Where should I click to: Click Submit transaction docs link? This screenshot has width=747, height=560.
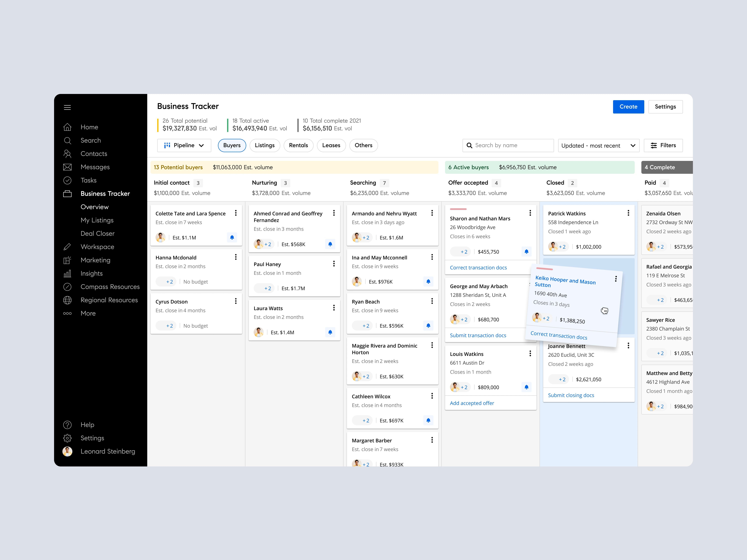(478, 335)
